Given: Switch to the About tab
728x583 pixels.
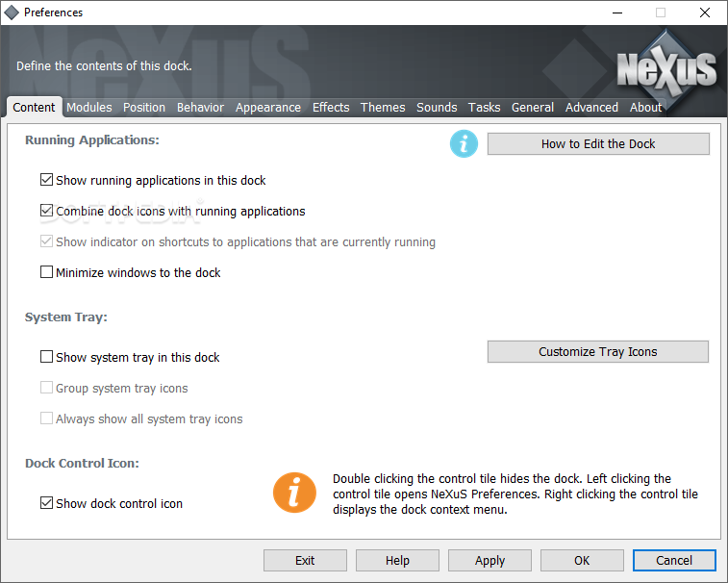Looking at the screenshot, I should pos(645,108).
